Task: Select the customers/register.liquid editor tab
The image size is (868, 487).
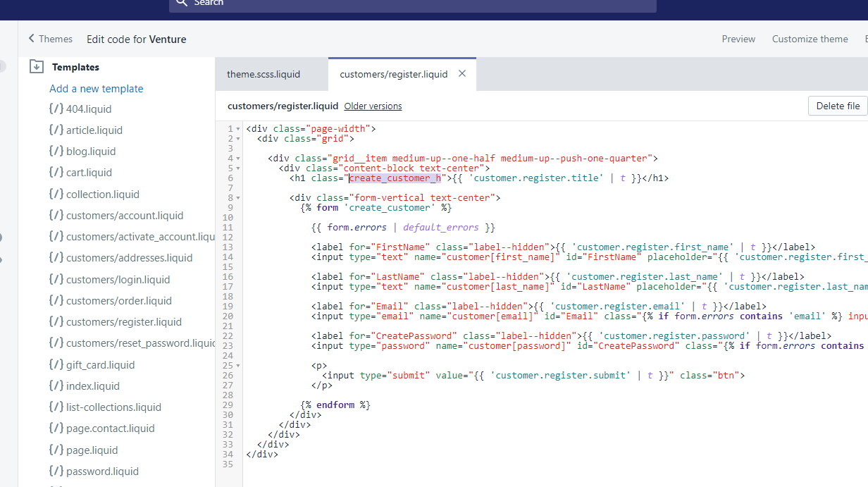Action: [393, 74]
